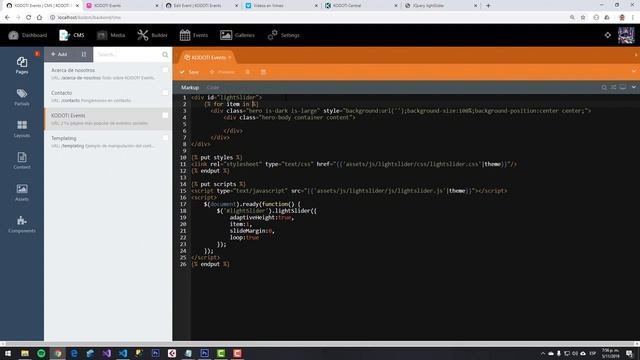Screen dimensions: 640x360
Task: Select Layouts in the CMS sidebar
Action: [22, 129]
